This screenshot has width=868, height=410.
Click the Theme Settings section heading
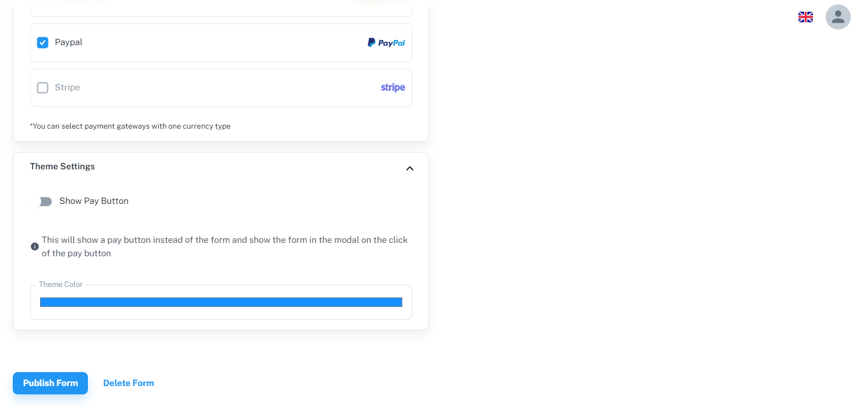click(x=62, y=166)
